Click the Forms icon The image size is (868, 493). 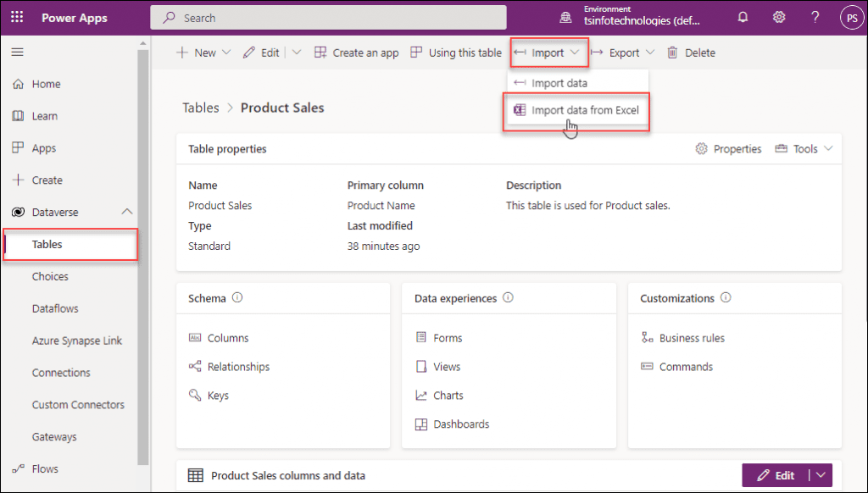click(x=421, y=337)
